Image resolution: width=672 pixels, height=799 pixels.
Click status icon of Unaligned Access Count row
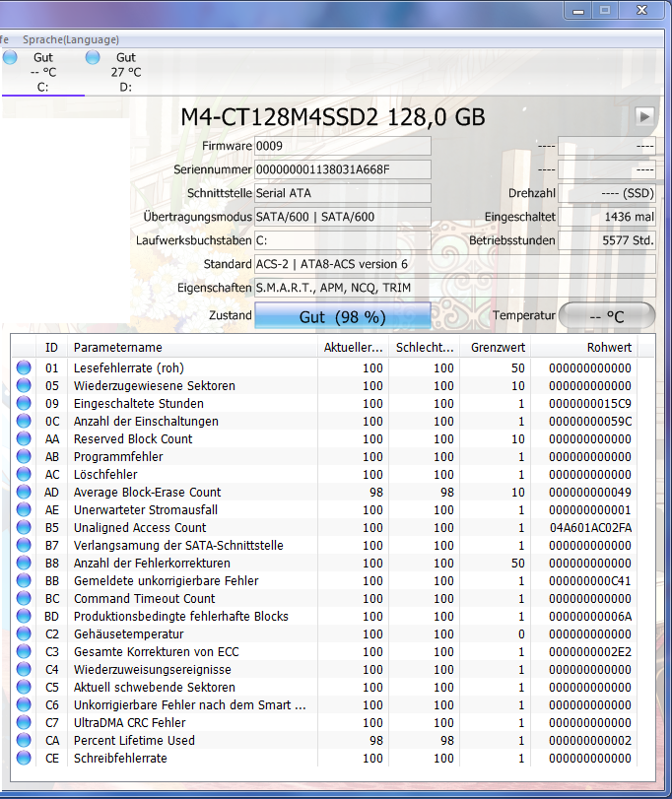click(x=24, y=527)
